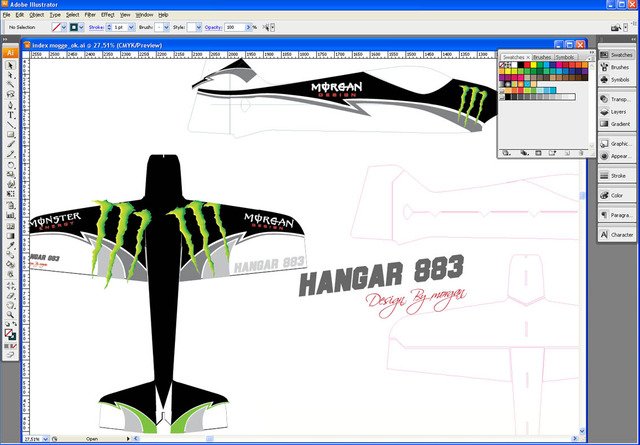Click the New Swatch icon in the panel
Screen dimensions: 640x445
(567, 153)
